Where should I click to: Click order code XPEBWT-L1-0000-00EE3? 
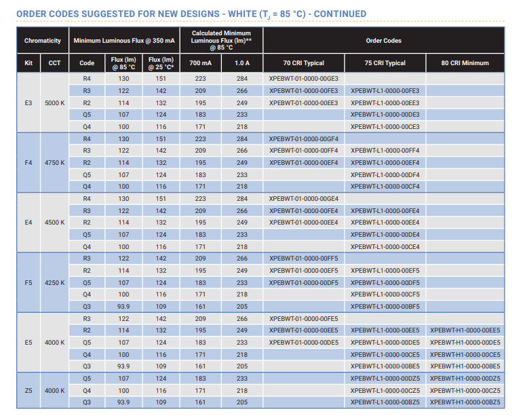coord(385,103)
